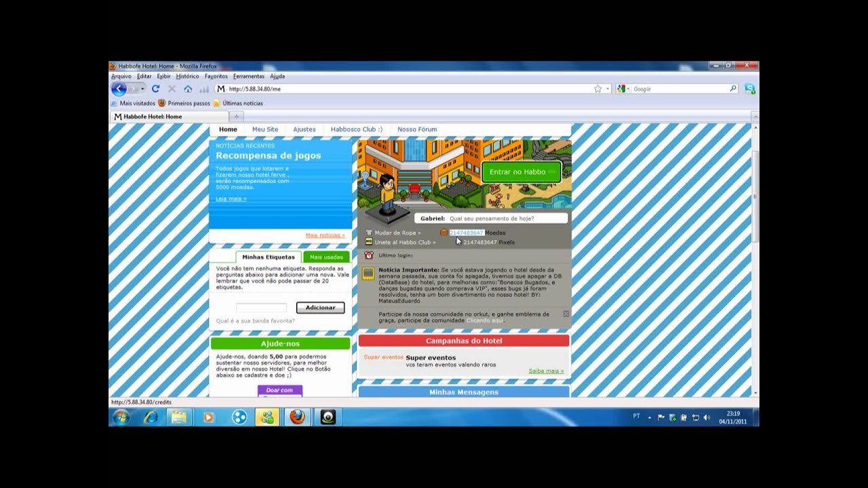Go to the browser home page icon
Screen dimensions: 868x488
[x=188, y=89]
